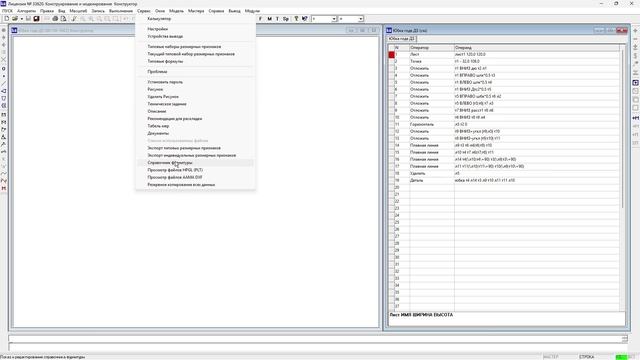
Task: Open the Вид menu
Action: [x=62, y=11]
